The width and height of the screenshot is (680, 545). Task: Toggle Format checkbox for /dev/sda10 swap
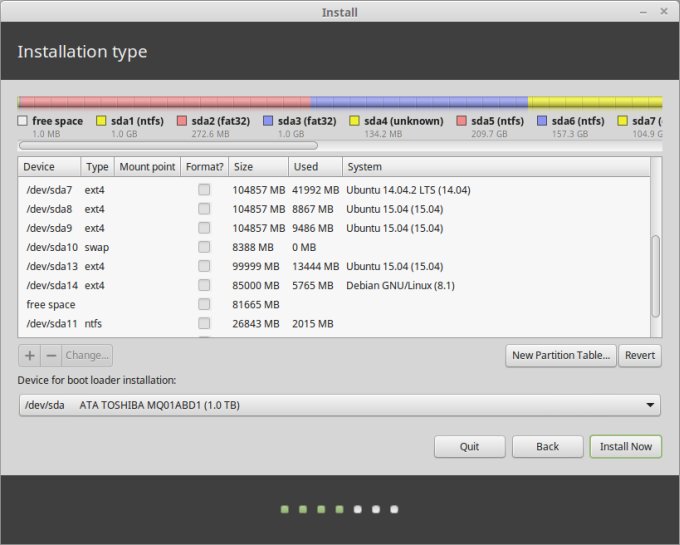pos(204,247)
